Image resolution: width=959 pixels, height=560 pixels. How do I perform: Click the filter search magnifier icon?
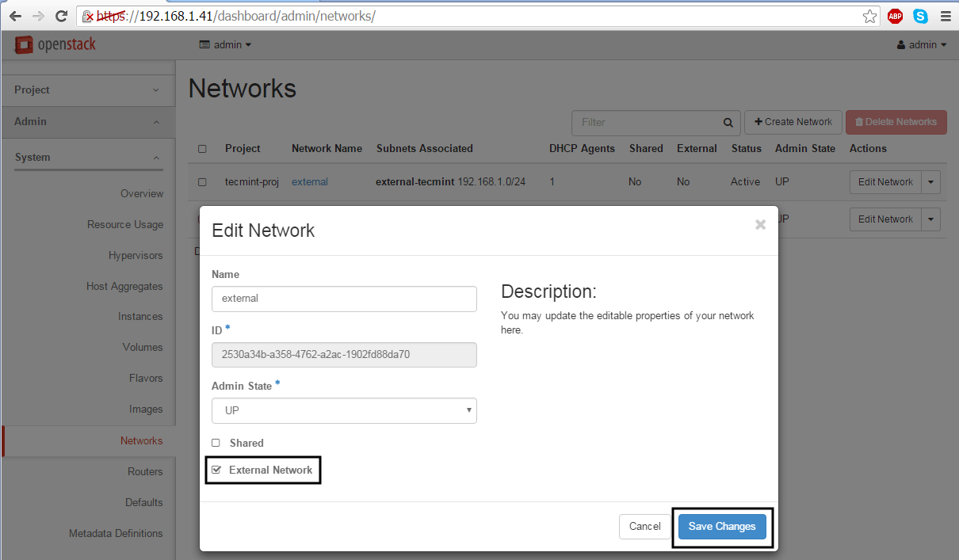[x=728, y=123]
